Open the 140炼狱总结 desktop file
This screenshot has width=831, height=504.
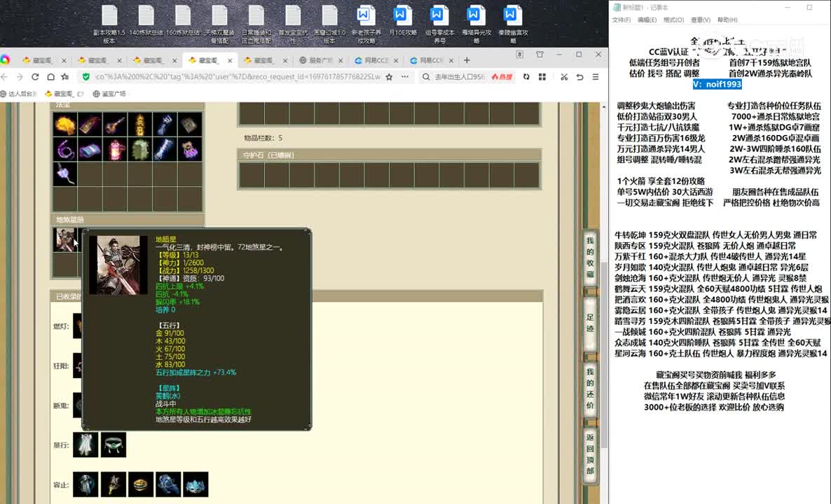point(146,21)
